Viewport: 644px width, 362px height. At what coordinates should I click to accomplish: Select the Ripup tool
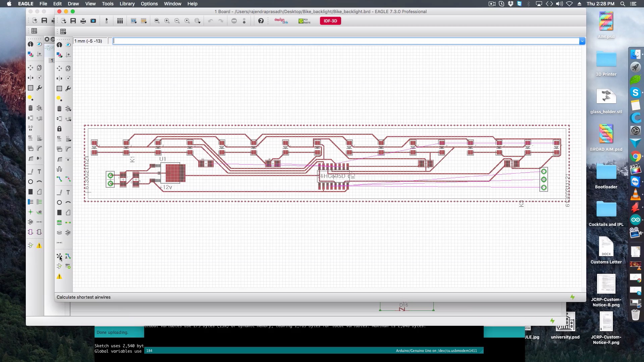[x=68, y=179]
